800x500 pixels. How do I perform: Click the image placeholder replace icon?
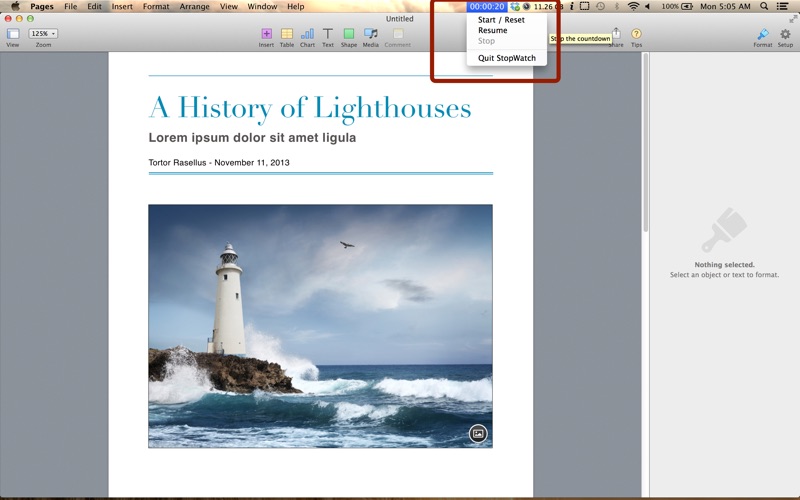coord(478,433)
